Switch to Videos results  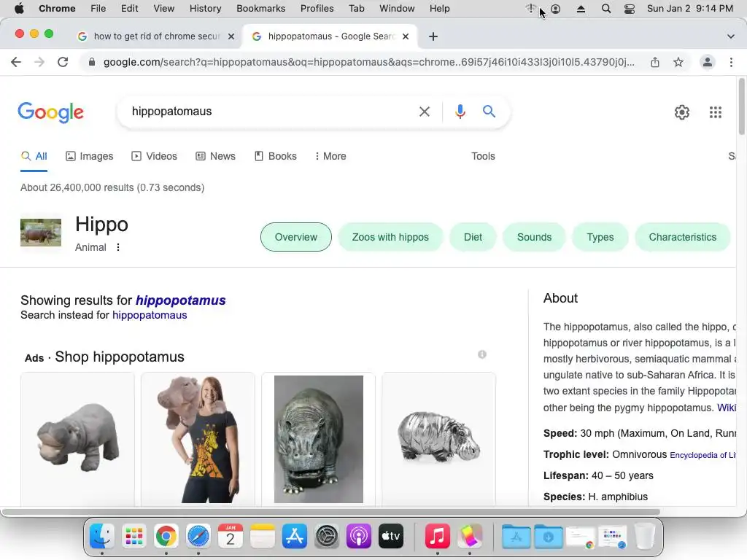(154, 156)
